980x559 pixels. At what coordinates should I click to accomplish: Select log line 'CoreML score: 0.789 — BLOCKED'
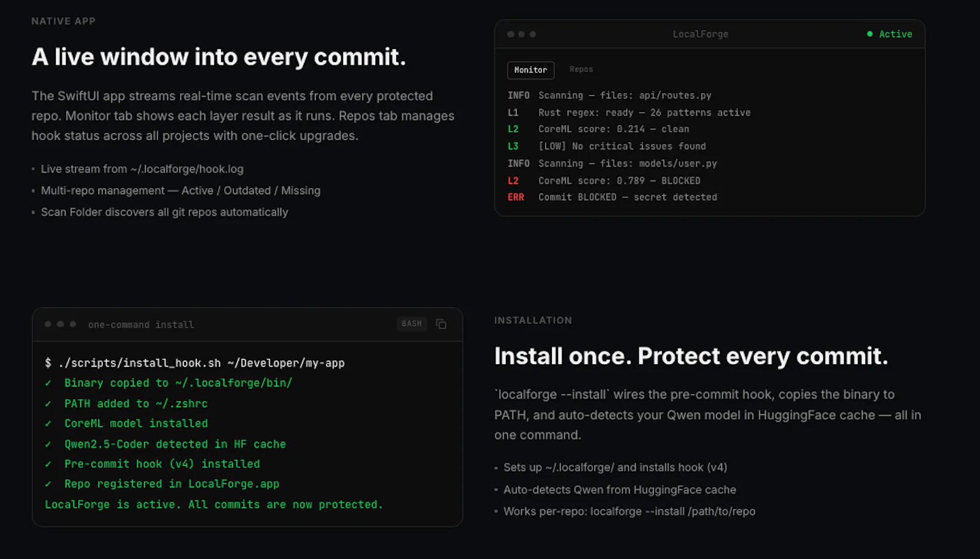(x=619, y=181)
